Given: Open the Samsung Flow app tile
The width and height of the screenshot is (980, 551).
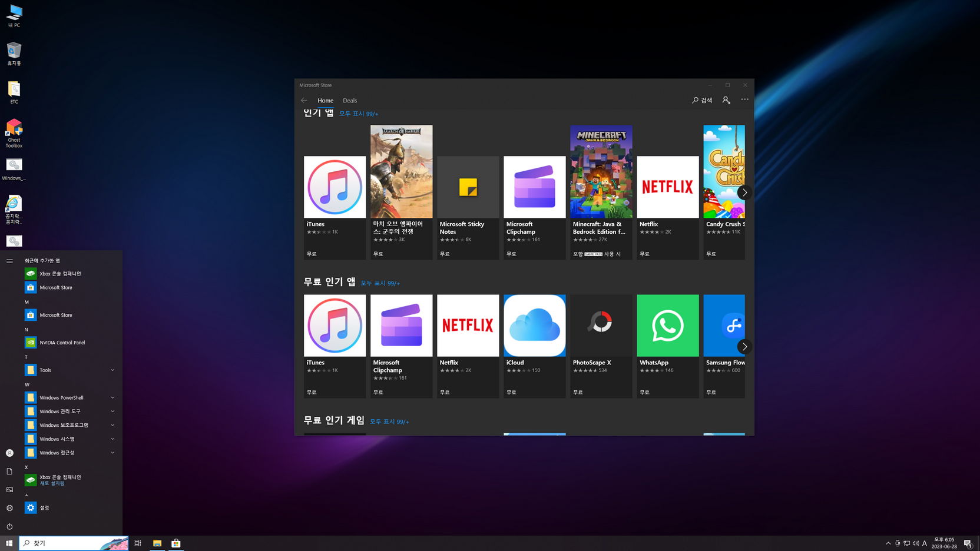Looking at the screenshot, I should [x=724, y=346].
